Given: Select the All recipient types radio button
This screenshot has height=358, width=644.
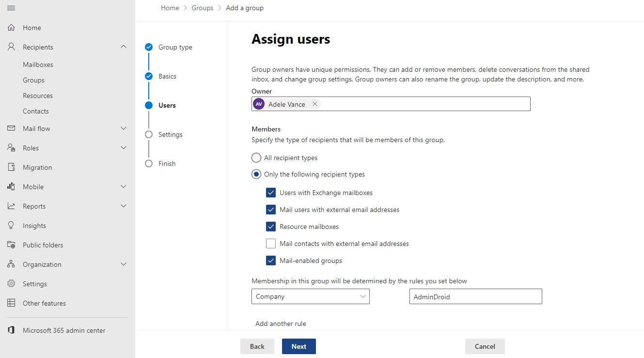Looking at the screenshot, I should [x=256, y=157].
